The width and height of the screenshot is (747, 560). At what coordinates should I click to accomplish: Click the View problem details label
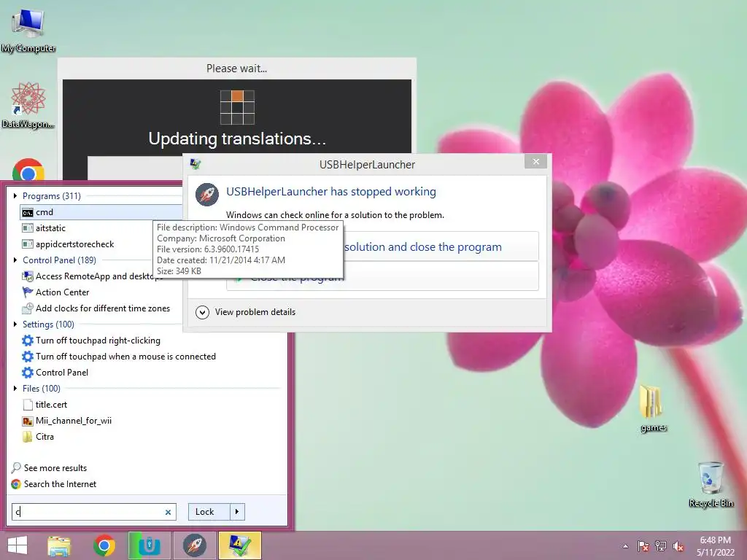coord(255,312)
